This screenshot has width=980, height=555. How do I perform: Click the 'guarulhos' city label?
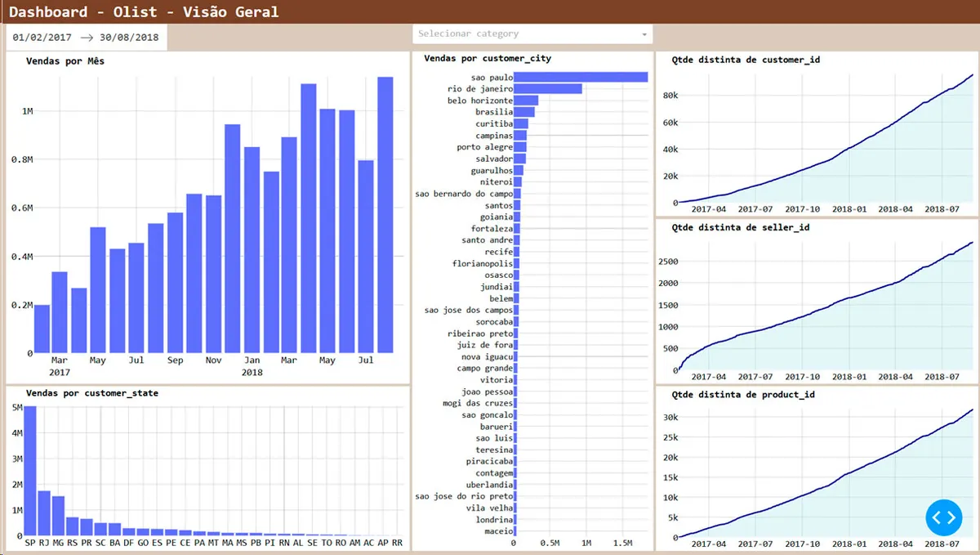(x=492, y=171)
